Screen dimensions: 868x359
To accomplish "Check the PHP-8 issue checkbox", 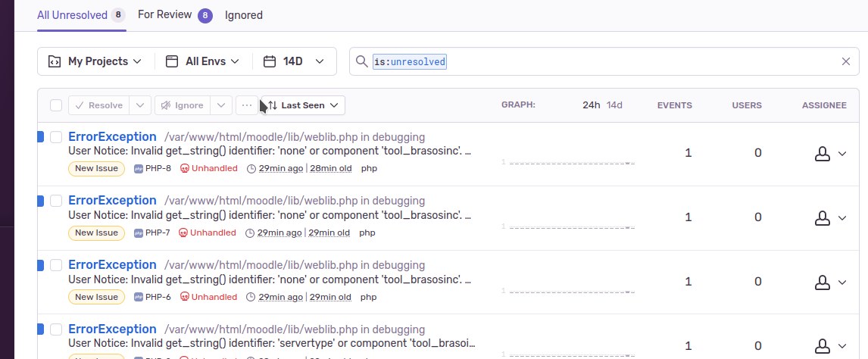I will 56,136.
